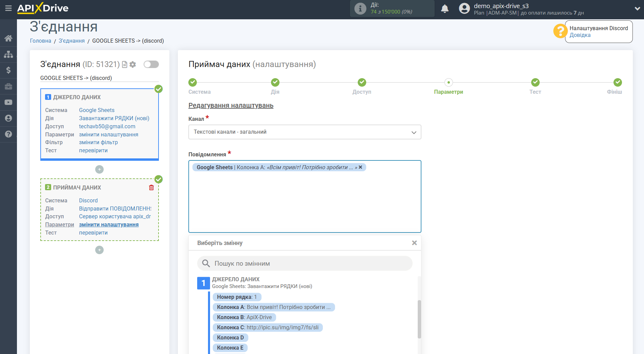
Task: Expand the account dropdown chevron
Action: pyautogui.click(x=637, y=9)
